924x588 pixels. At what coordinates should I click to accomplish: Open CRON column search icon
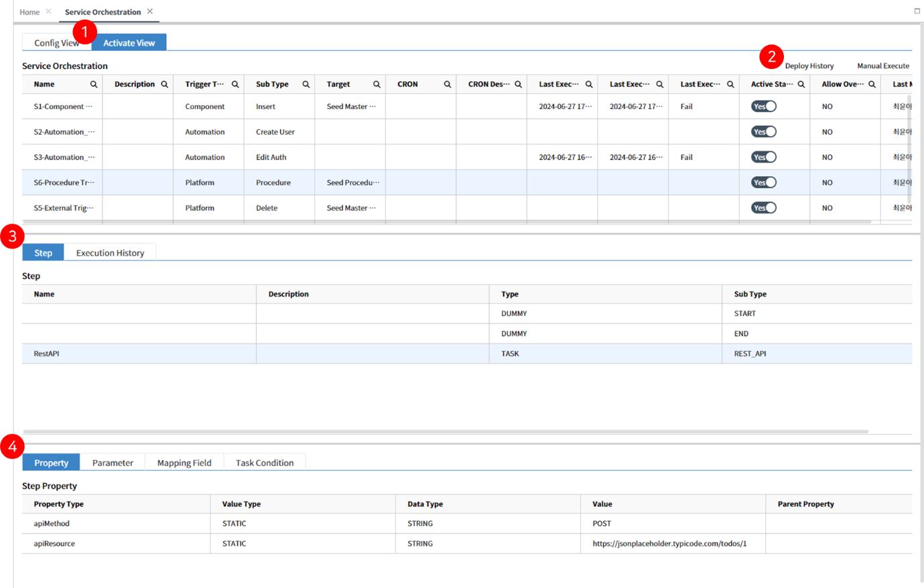coord(447,84)
